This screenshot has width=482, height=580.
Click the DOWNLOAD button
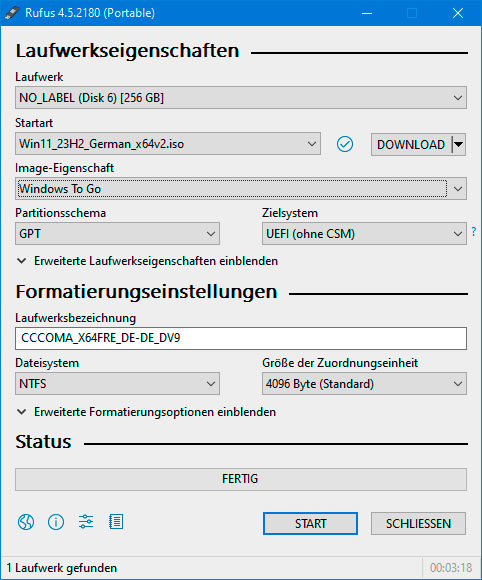[x=411, y=144]
